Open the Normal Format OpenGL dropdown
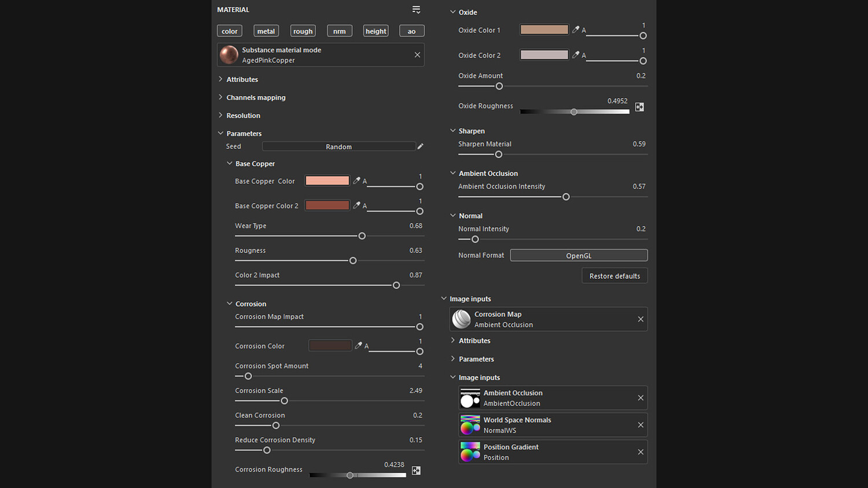868x488 pixels. (x=579, y=256)
